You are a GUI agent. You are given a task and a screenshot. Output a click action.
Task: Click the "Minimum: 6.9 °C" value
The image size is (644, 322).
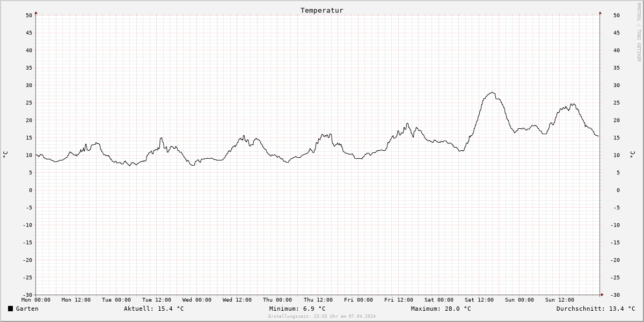[x=297, y=309]
